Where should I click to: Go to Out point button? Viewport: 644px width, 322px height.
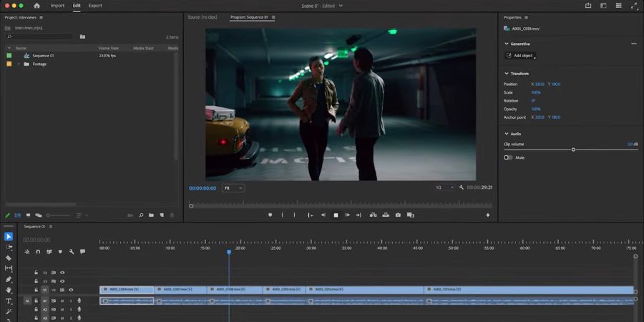[358, 215]
